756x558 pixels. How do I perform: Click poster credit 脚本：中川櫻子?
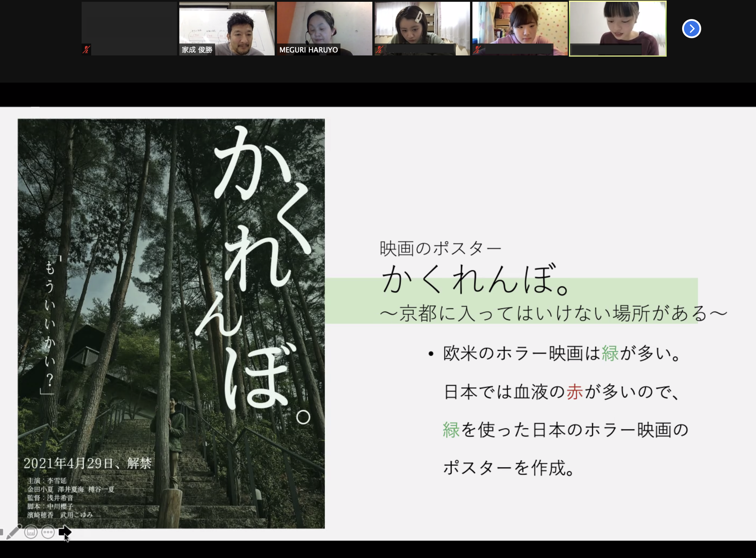pyautogui.click(x=50, y=506)
